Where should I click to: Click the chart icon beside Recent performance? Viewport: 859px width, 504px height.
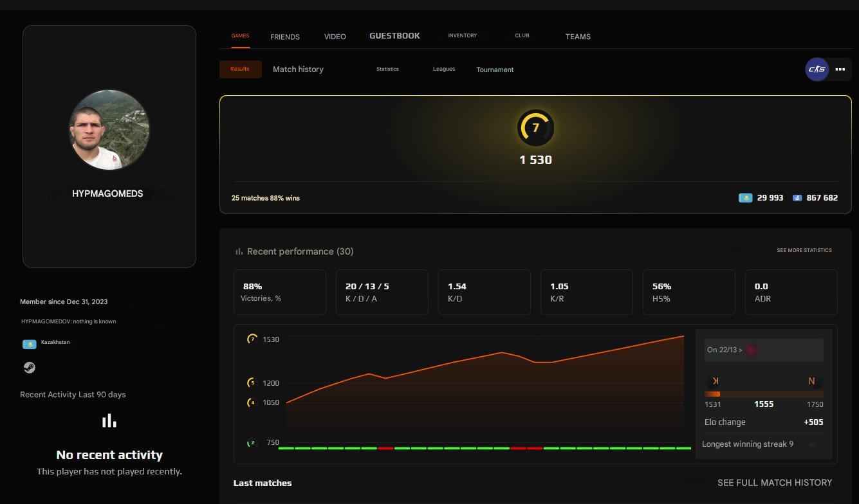click(x=239, y=251)
